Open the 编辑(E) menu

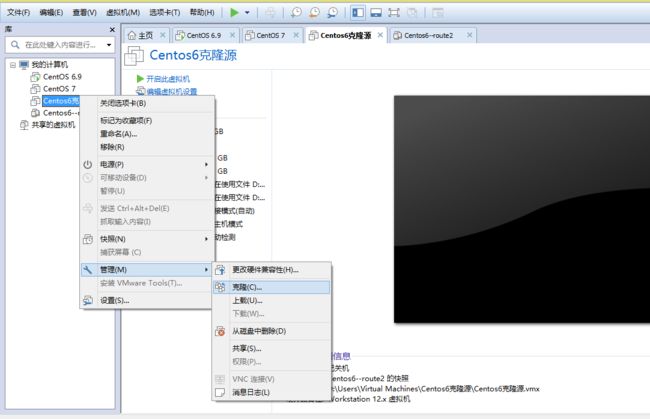[51, 12]
